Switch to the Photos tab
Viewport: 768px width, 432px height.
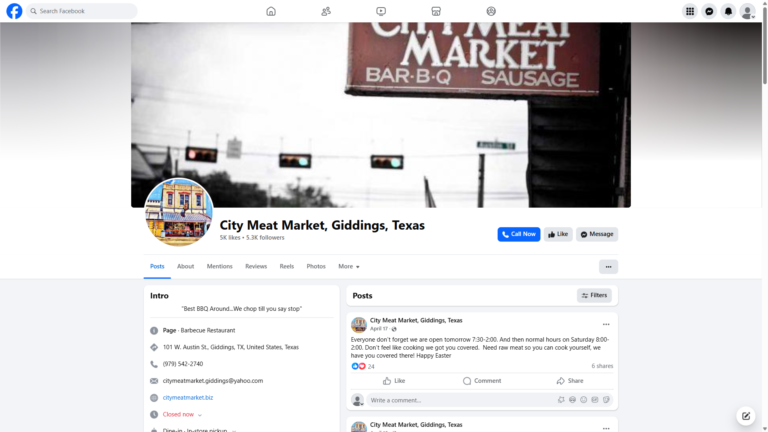click(316, 266)
